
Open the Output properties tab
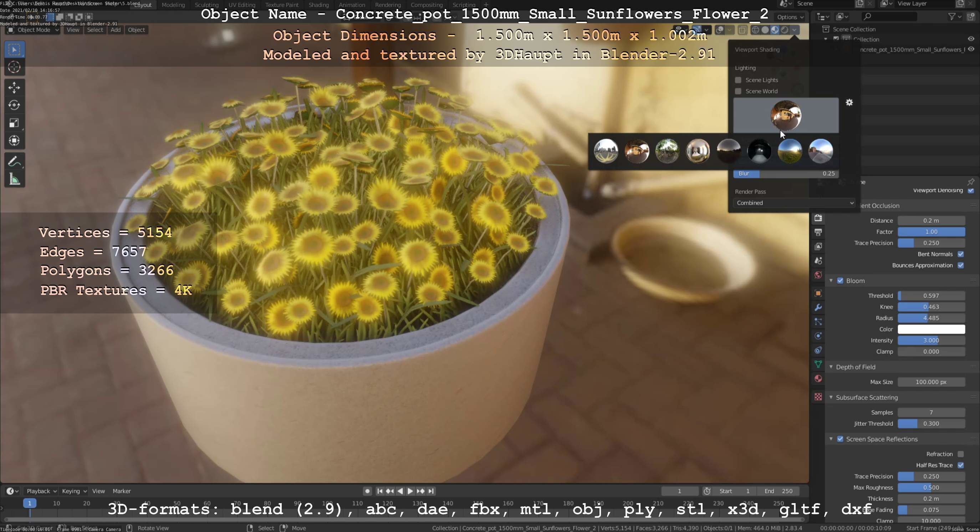click(x=818, y=232)
